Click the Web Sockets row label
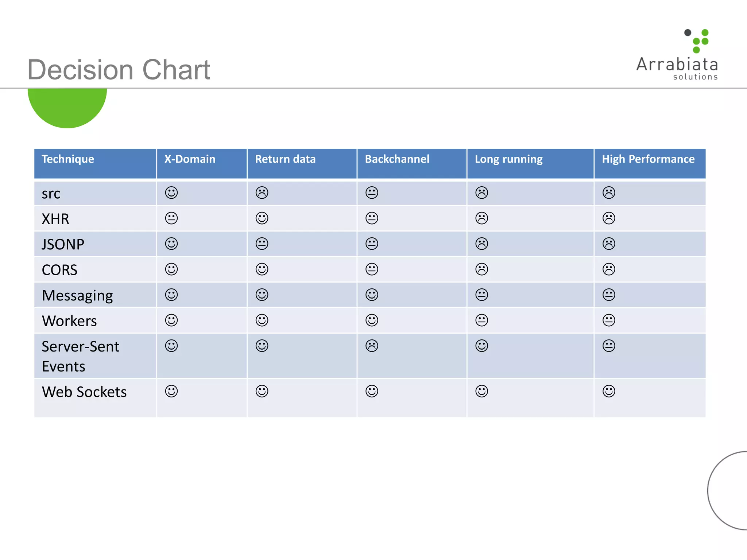Viewport: 747px width, 560px height. click(x=84, y=392)
